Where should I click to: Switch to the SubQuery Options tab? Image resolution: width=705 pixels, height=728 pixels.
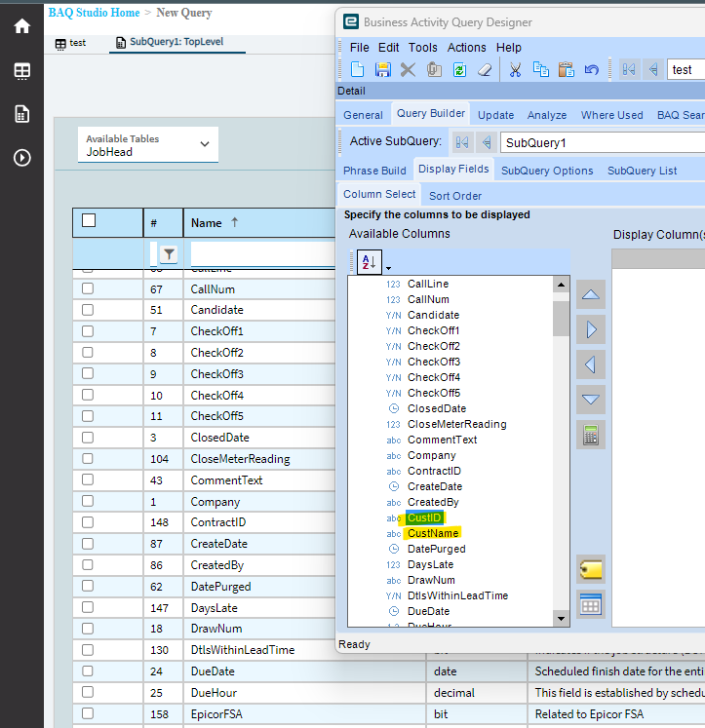point(547,171)
